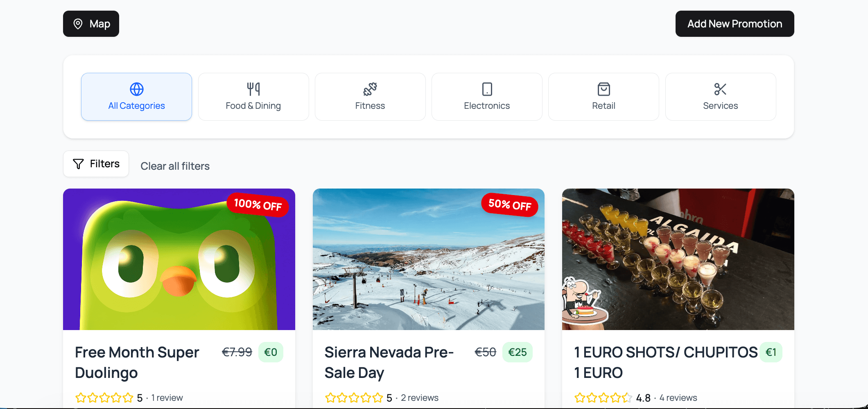Open the Free Month Super Duolingo promotion
This screenshot has height=409, width=868.
(179, 286)
